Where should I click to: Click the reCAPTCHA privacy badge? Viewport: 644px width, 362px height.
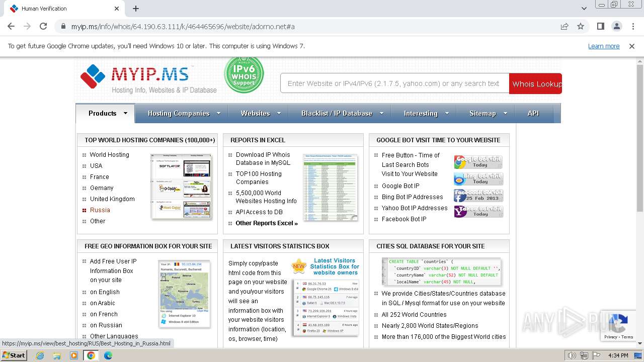point(618,326)
